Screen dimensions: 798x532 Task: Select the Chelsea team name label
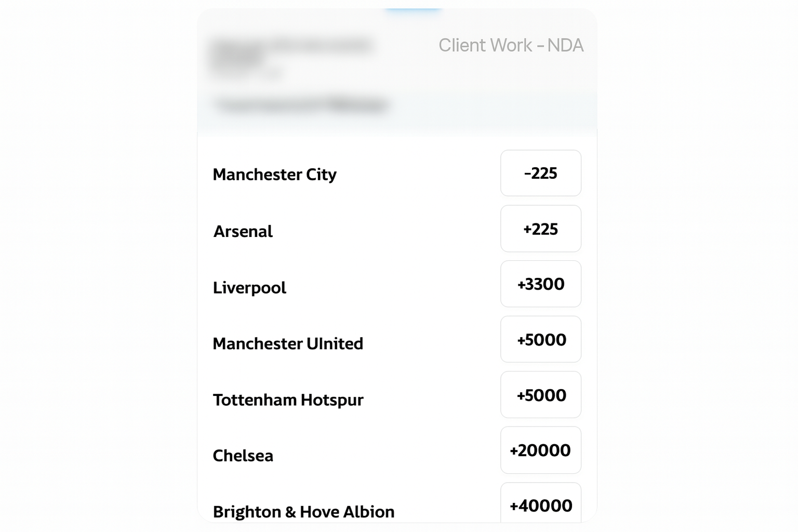tap(243, 456)
